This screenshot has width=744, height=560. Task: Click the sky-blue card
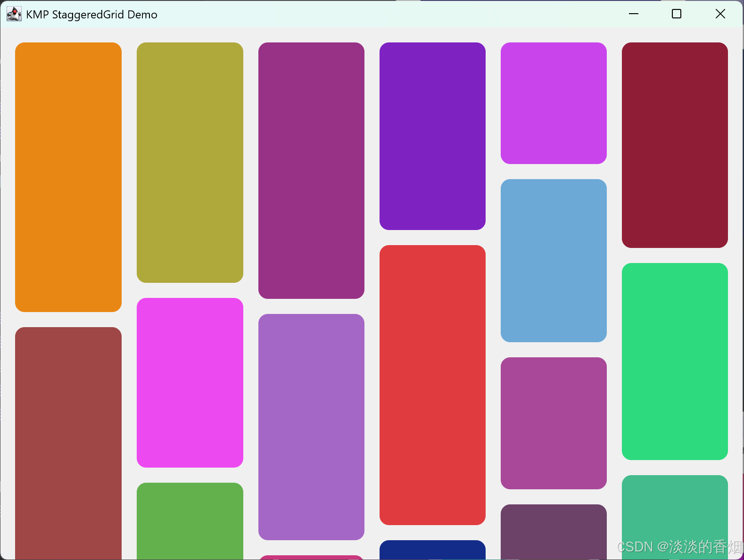point(554,261)
